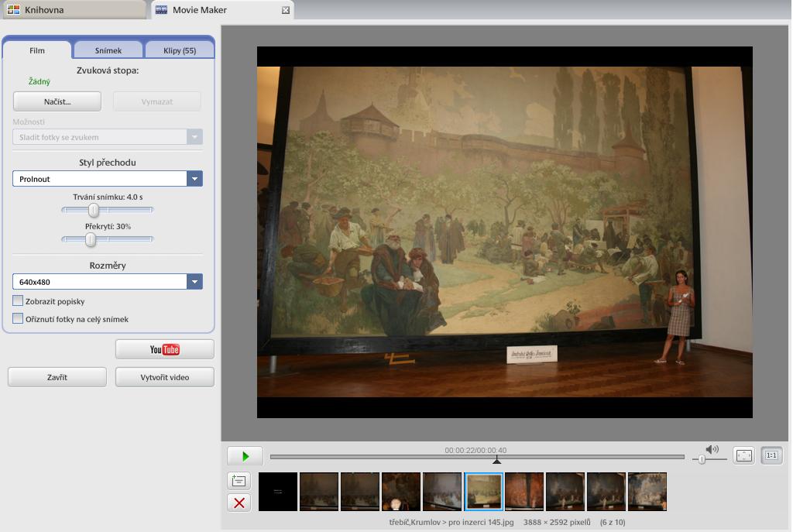Select the seventh slide thumbnail
This screenshot has height=532, width=793.
524,492
